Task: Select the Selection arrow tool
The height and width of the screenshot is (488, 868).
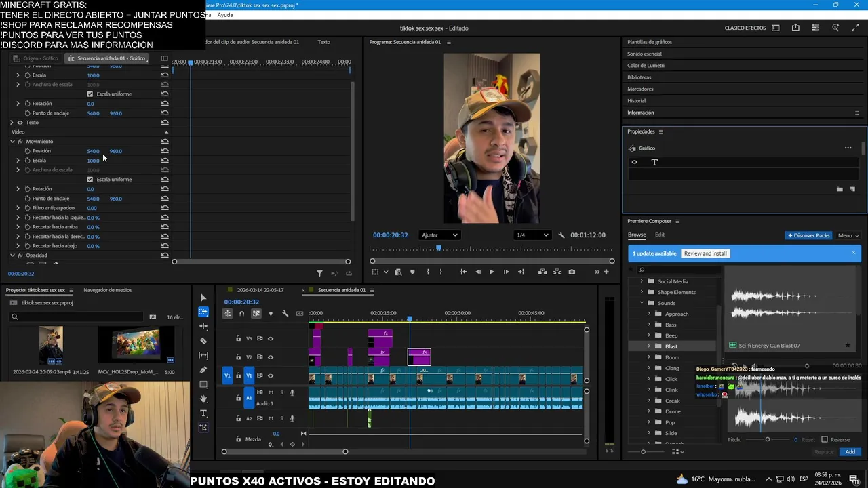Action: tap(203, 298)
